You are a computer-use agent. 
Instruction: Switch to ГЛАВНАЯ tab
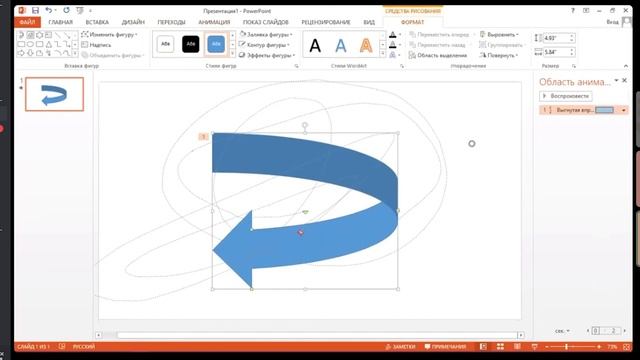60,22
